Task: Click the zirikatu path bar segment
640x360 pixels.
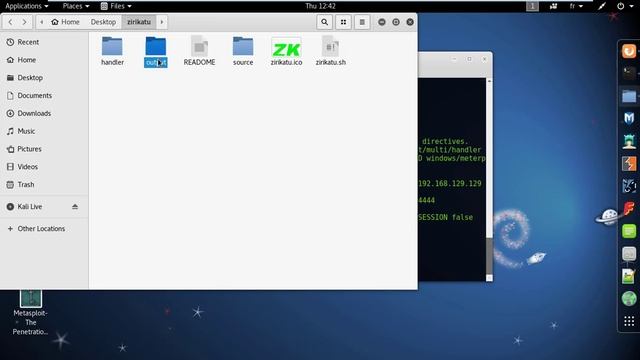Action: tap(139, 22)
